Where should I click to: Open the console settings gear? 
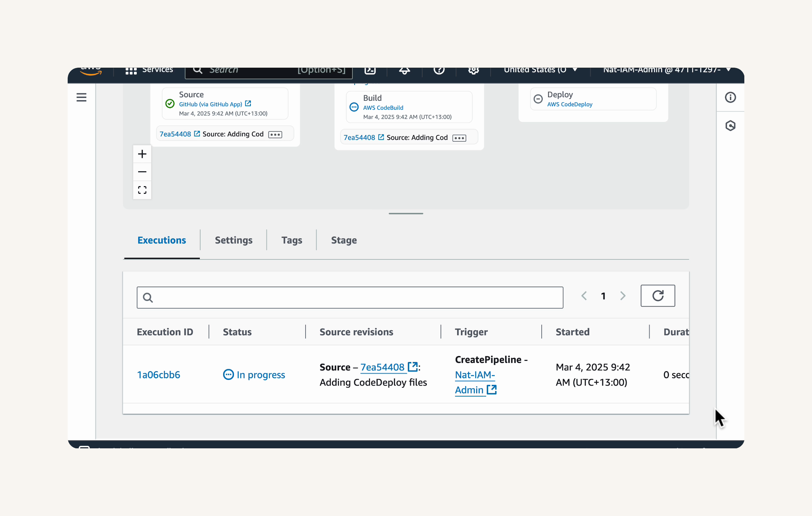(473, 70)
